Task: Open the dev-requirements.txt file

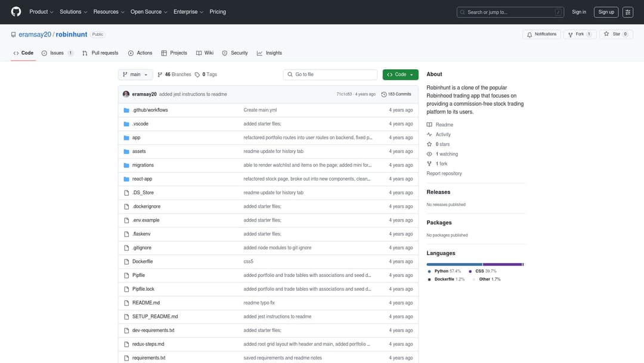Action: click(153, 331)
